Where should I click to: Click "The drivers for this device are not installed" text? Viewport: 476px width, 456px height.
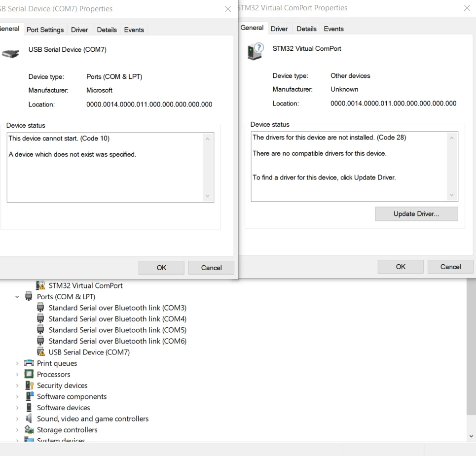[x=313, y=138]
